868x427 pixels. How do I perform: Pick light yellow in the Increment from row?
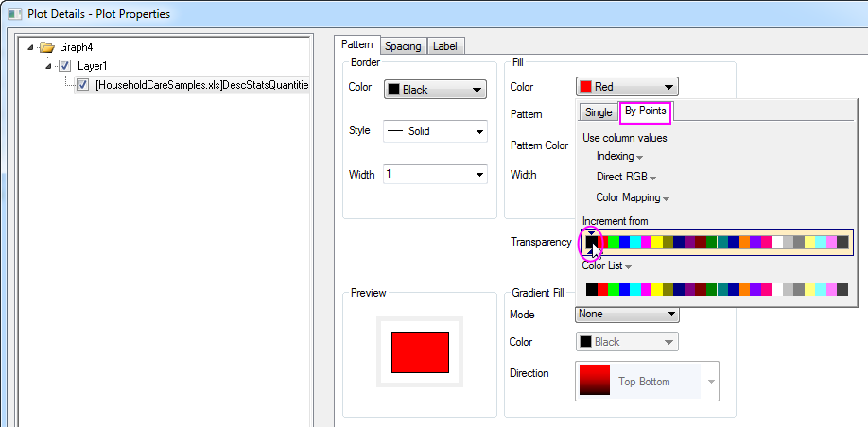point(810,242)
